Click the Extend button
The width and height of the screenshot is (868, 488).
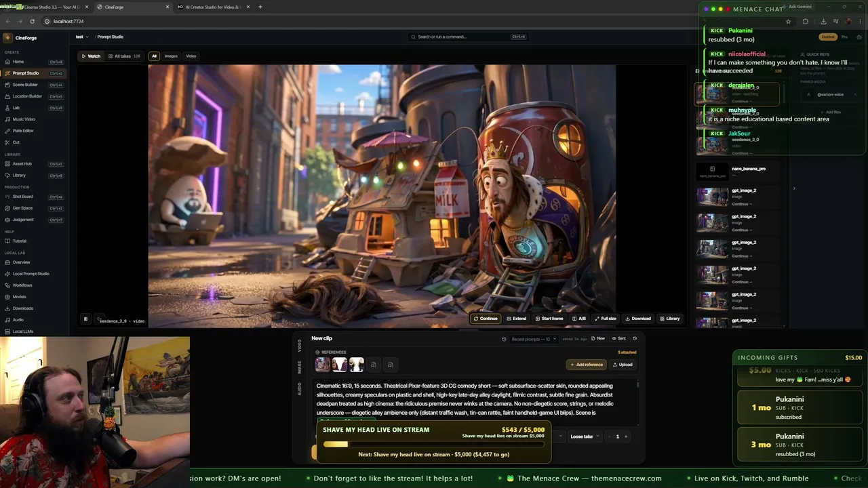click(516, 319)
